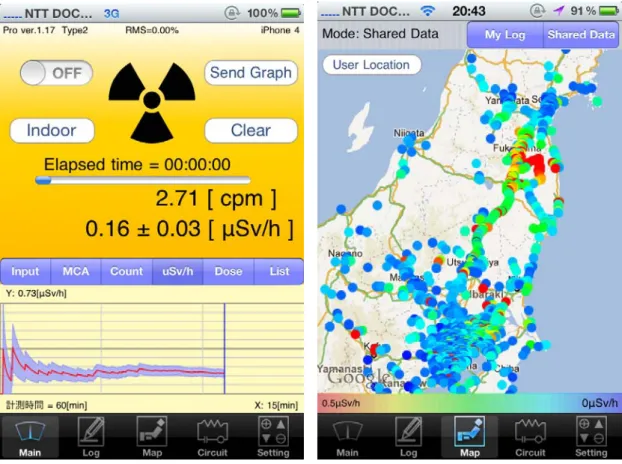The height and width of the screenshot is (464, 622).
Task: Click the Nagano label on map
Action: tap(345, 253)
